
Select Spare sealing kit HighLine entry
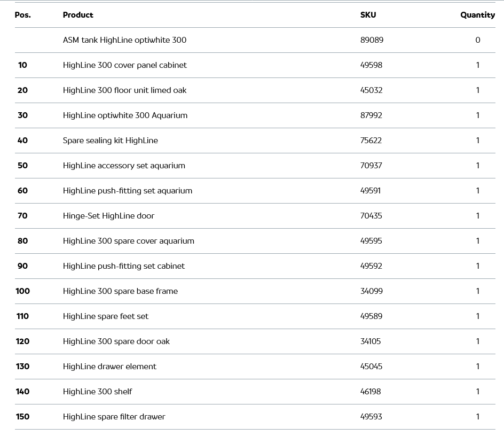(x=111, y=141)
